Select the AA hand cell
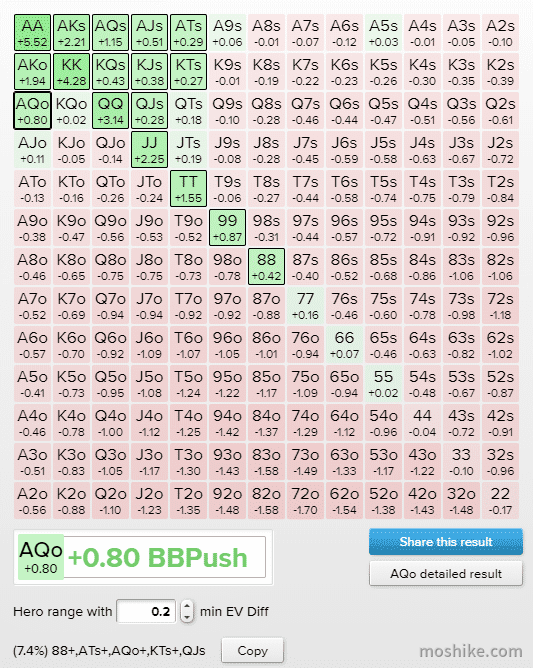533x668 pixels. (32, 32)
